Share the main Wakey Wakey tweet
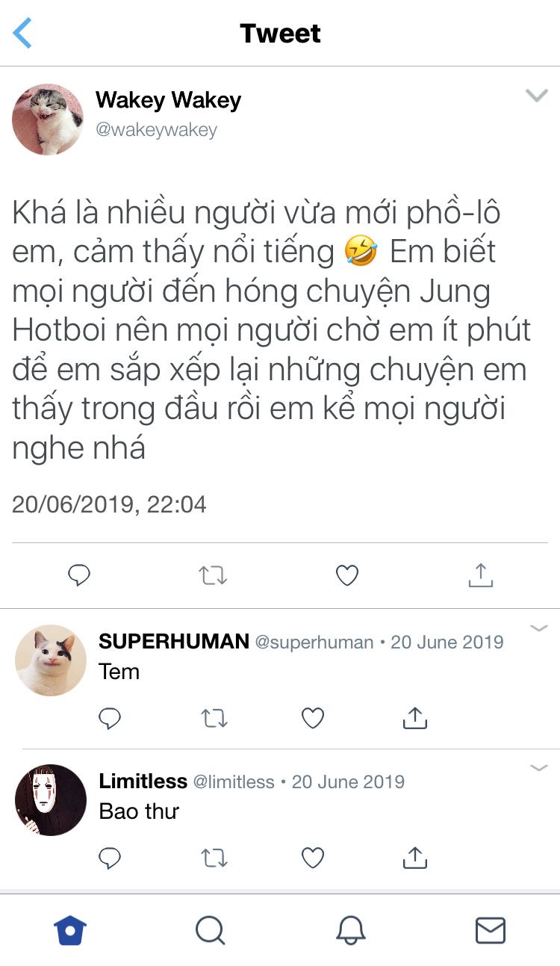Viewport: 560px width, 966px height. tap(481, 574)
